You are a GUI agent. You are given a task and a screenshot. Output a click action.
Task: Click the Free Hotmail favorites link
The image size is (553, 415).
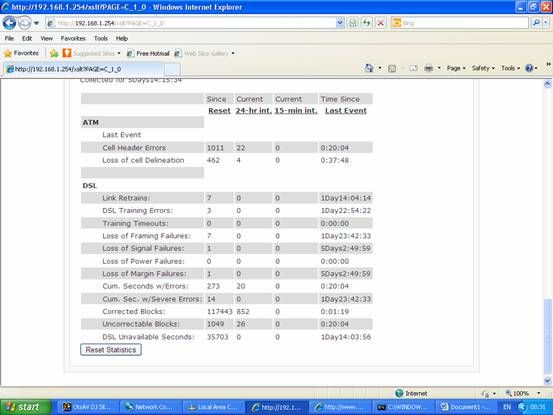tap(148, 53)
